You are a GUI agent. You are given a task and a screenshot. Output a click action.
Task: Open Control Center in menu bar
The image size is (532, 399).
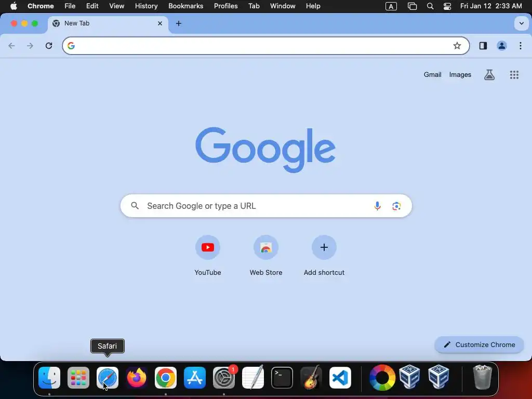tap(447, 6)
